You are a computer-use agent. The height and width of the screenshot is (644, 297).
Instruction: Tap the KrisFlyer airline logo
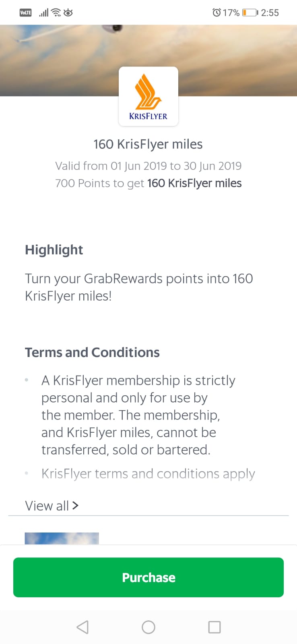148,96
